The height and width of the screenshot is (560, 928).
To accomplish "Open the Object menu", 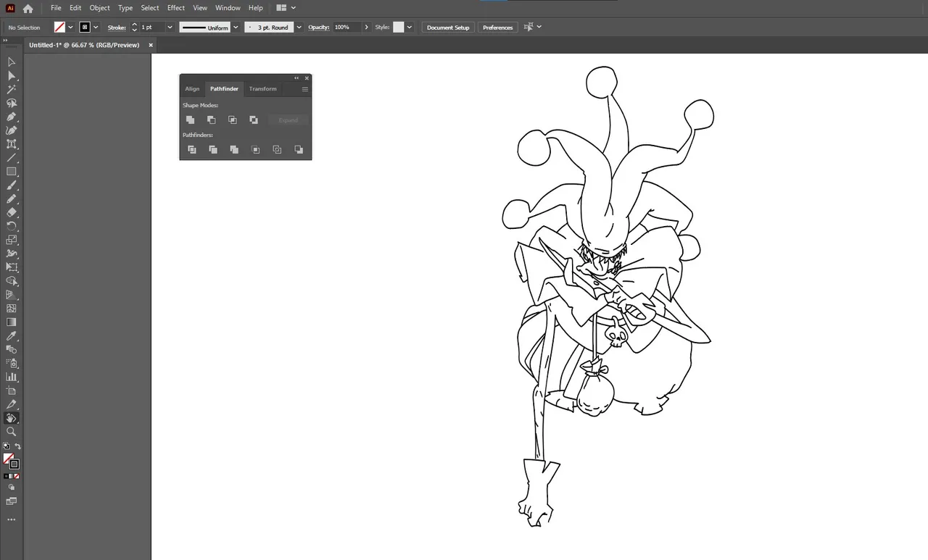I will [99, 8].
